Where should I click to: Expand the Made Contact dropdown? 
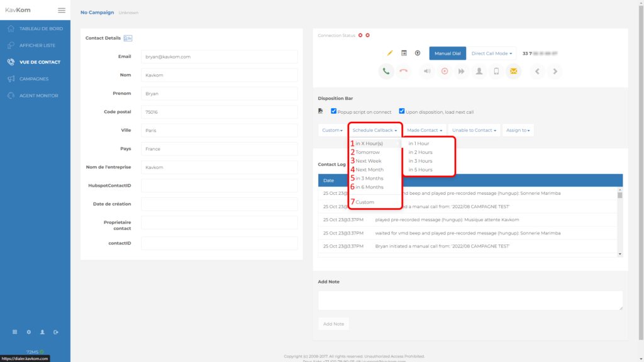424,130
